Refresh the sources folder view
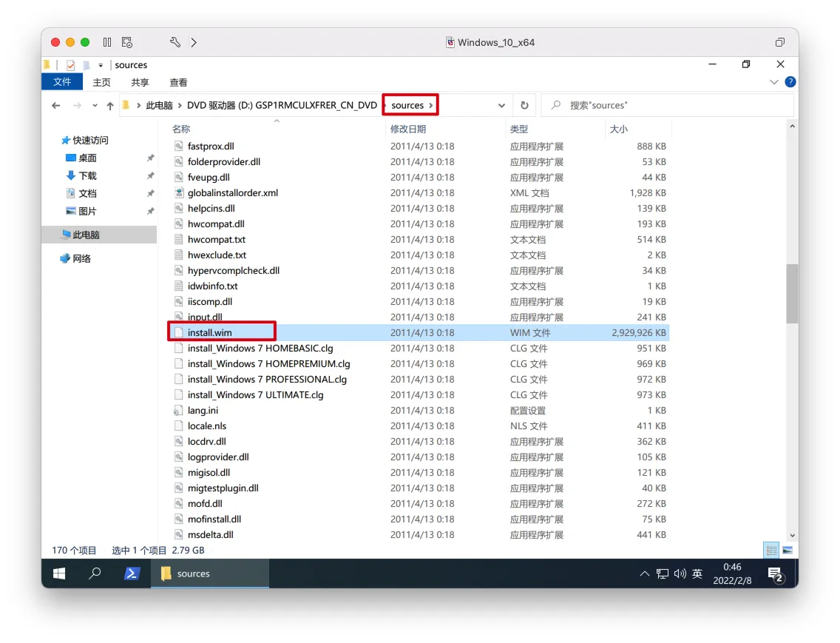Image resolution: width=840 pixels, height=643 pixels. [524, 106]
